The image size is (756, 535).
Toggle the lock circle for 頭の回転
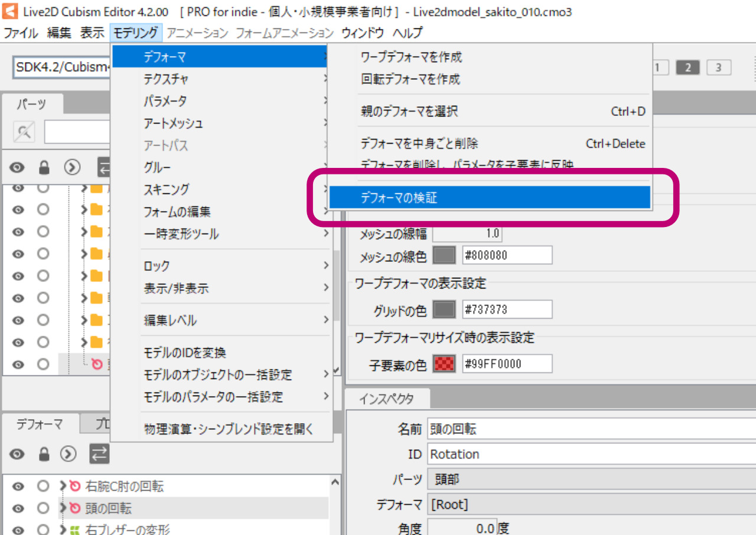pos(43,508)
